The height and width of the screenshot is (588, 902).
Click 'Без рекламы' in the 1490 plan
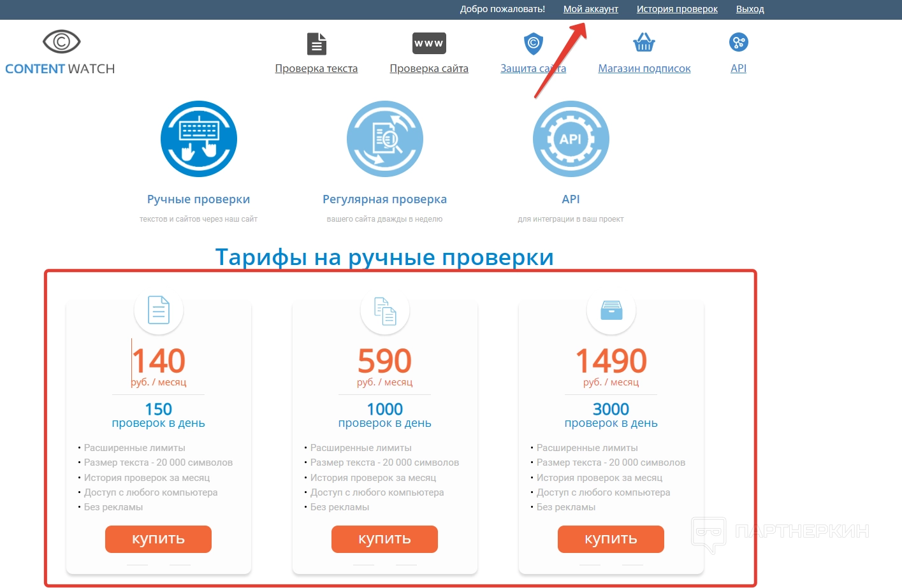point(566,507)
